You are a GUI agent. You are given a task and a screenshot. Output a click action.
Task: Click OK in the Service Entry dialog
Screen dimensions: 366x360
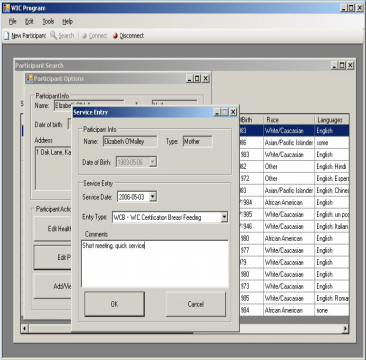click(x=114, y=304)
